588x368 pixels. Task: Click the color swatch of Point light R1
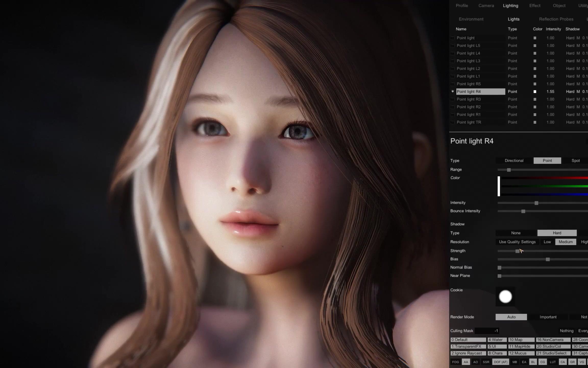tap(535, 114)
